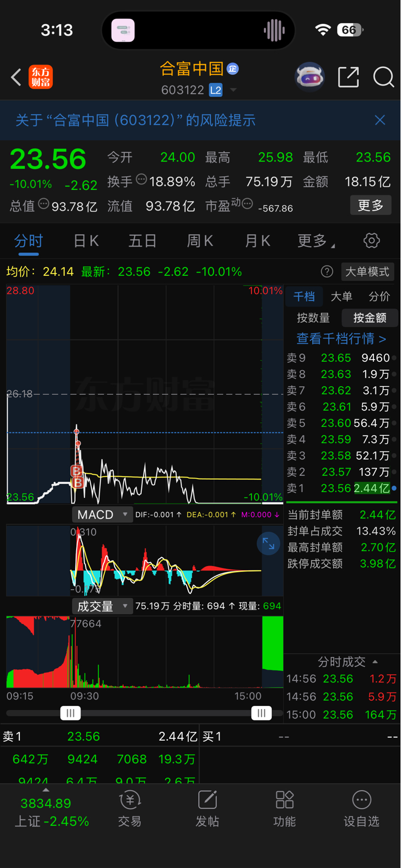Tap the L2 level badge
The width and height of the screenshot is (401, 868).
point(215,90)
